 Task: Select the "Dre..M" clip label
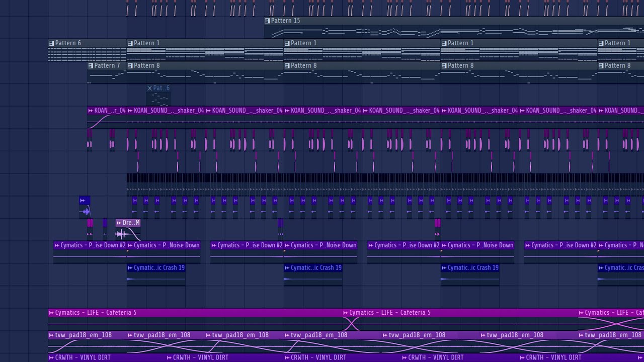click(131, 223)
